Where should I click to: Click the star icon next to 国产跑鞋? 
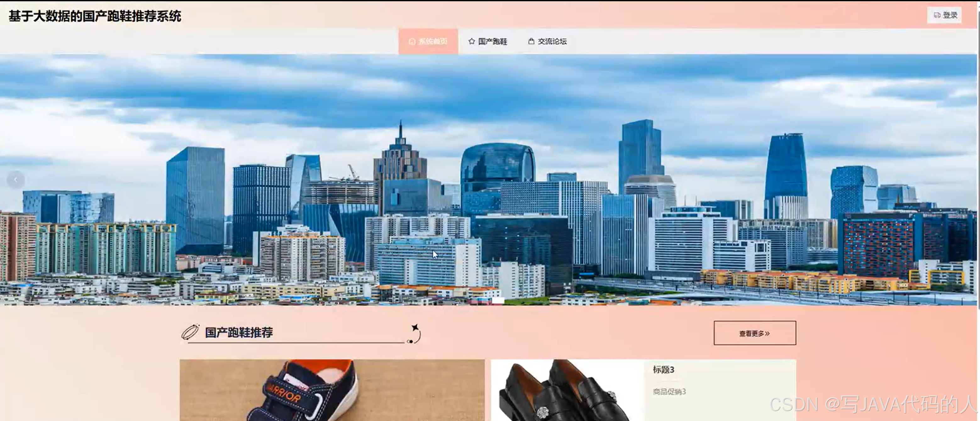tap(472, 41)
